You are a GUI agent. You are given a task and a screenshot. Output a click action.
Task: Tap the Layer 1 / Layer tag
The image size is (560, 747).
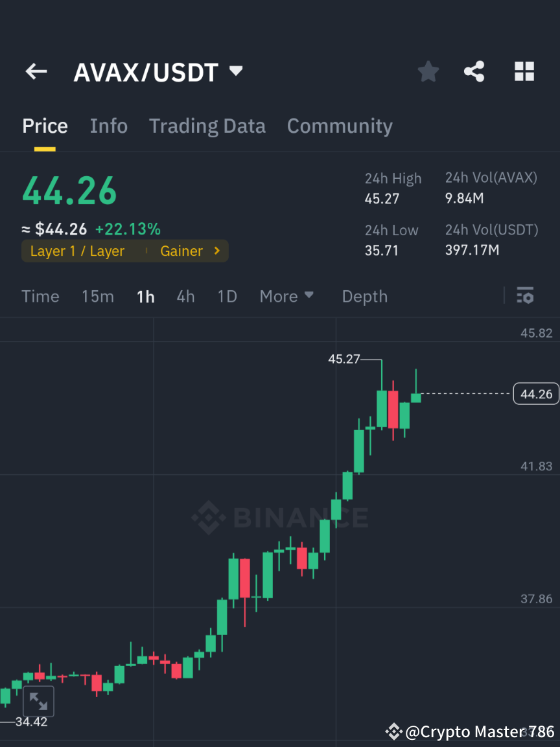tap(78, 251)
